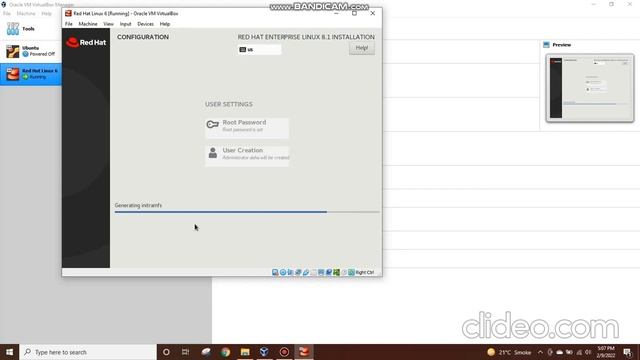Click the keyboard capture icon beside Right Ctrl
The width and height of the screenshot is (640, 360).
click(x=351, y=272)
